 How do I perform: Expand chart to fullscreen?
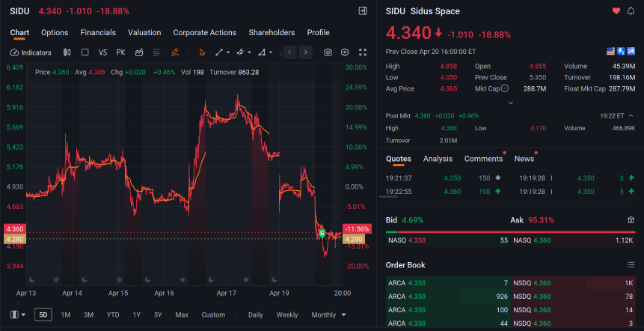click(x=363, y=52)
